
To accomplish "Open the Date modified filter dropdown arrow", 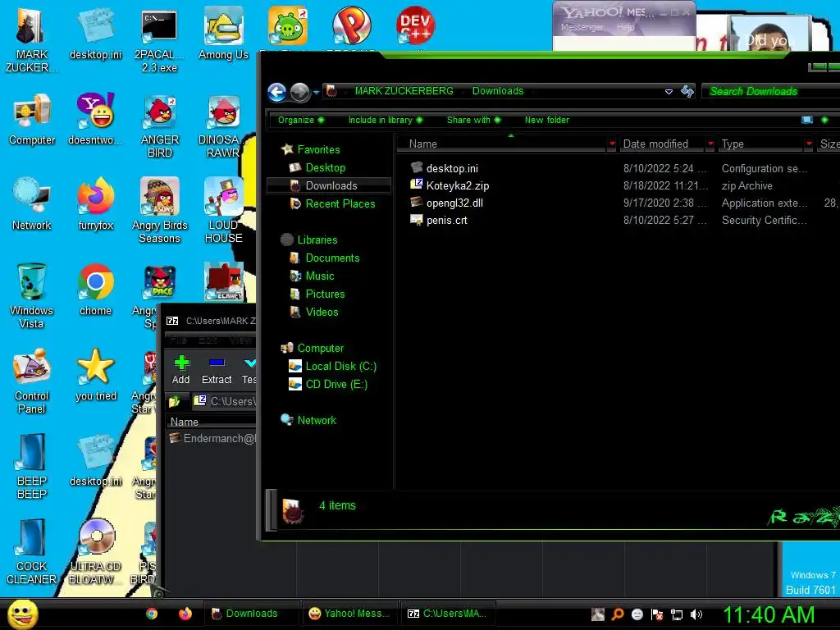I will [x=710, y=144].
